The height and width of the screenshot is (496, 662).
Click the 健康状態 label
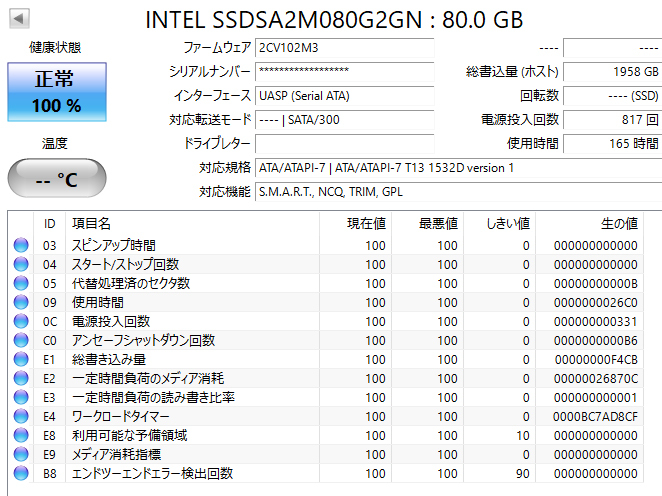click(55, 47)
